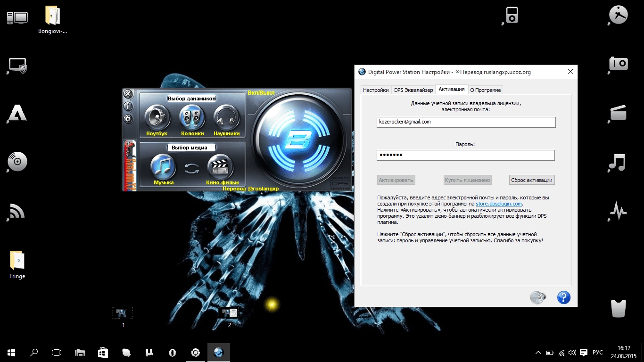
Task: Click the red banner on DPS widget
Action: 130,165
